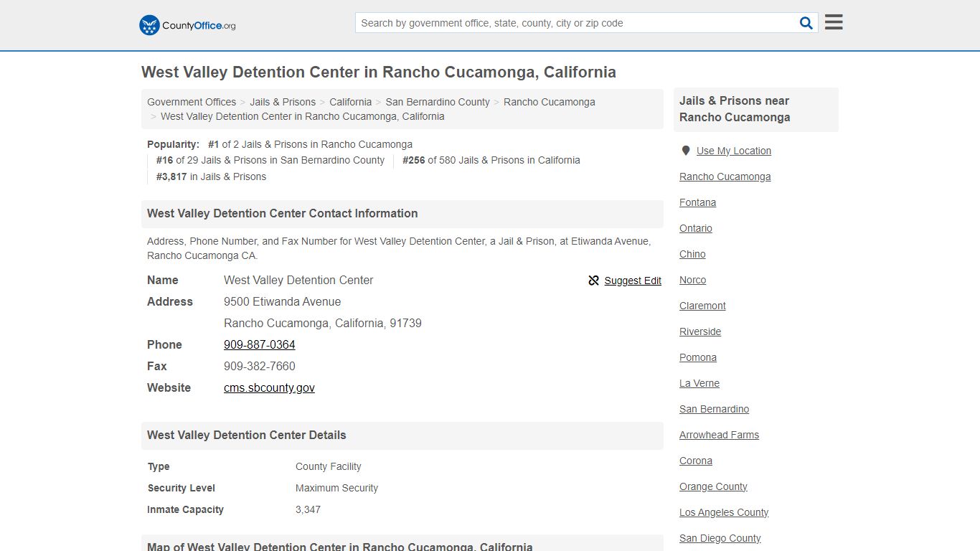Go to California breadcrumb
The height and width of the screenshot is (551, 980).
(351, 102)
